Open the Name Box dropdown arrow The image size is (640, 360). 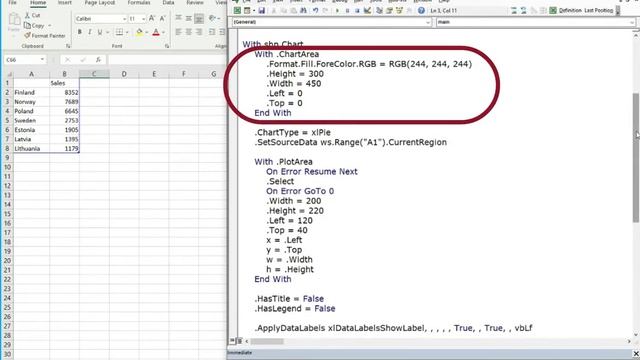tap(42, 60)
